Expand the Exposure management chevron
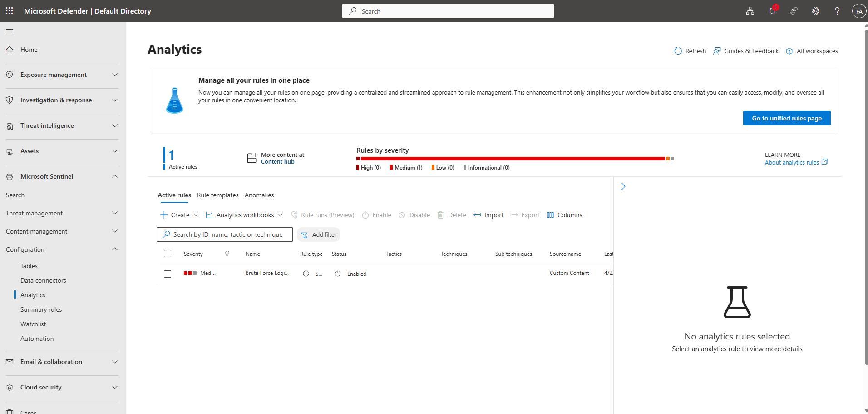 click(115, 75)
